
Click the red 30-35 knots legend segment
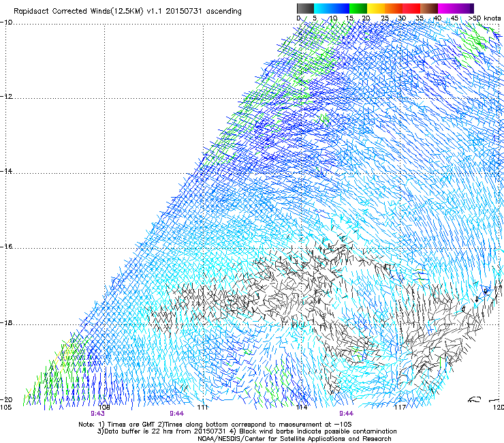[x=411, y=8]
